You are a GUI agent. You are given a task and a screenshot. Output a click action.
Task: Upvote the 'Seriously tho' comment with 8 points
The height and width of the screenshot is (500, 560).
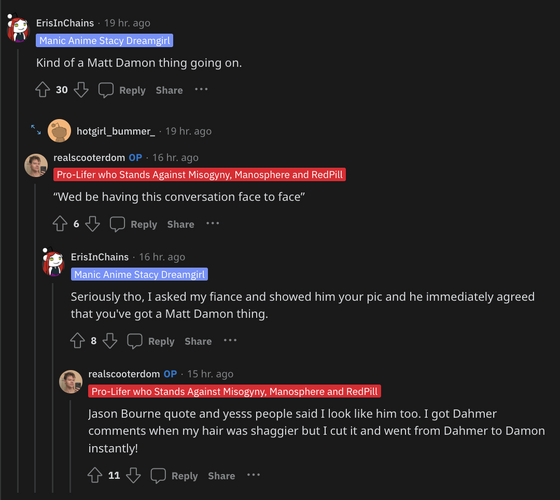(x=78, y=340)
